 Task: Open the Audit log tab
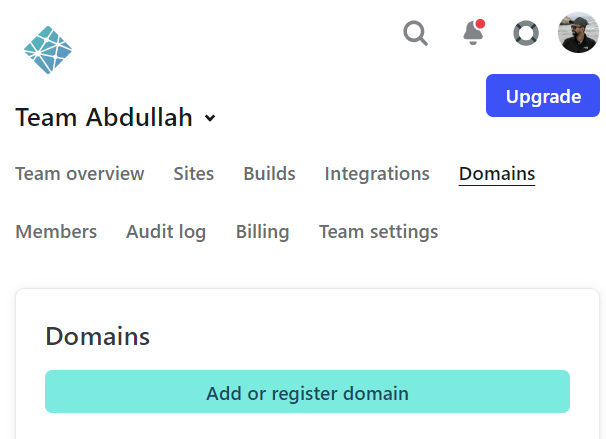tap(166, 232)
